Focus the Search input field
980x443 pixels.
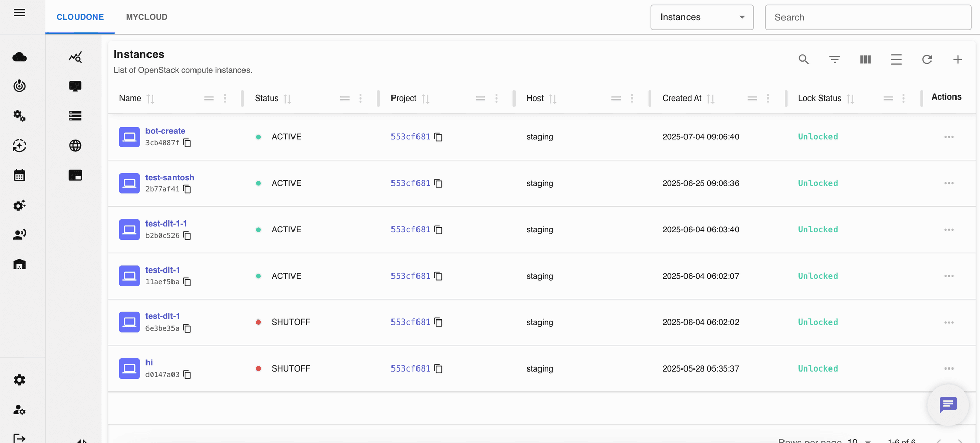point(868,17)
